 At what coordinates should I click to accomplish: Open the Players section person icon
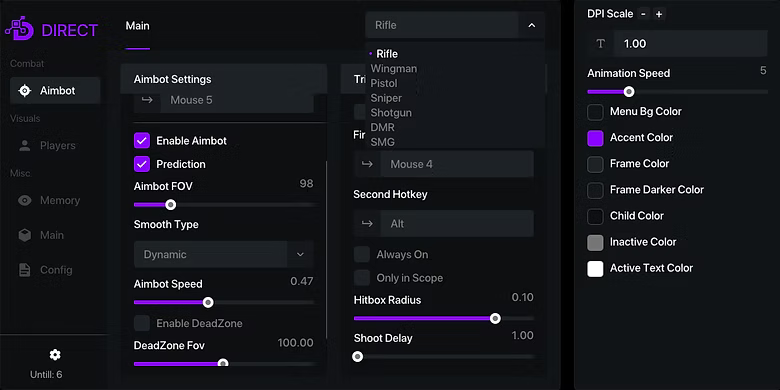[x=24, y=146]
